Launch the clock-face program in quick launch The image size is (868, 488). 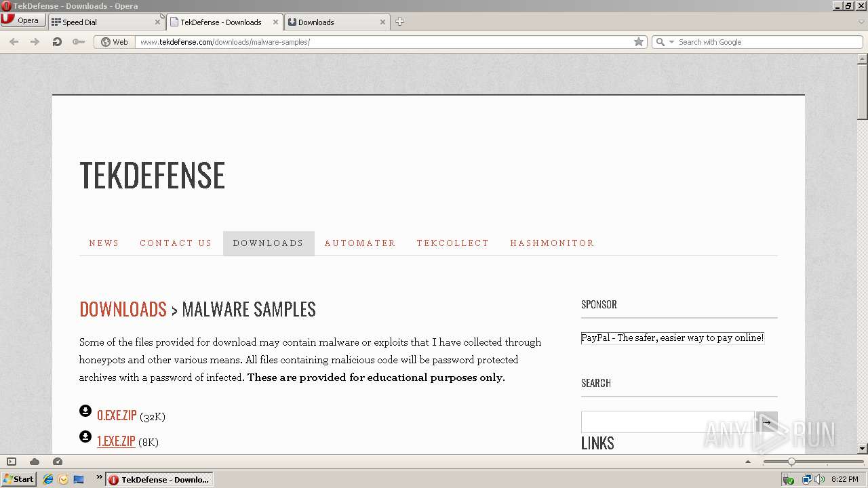click(63, 479)
